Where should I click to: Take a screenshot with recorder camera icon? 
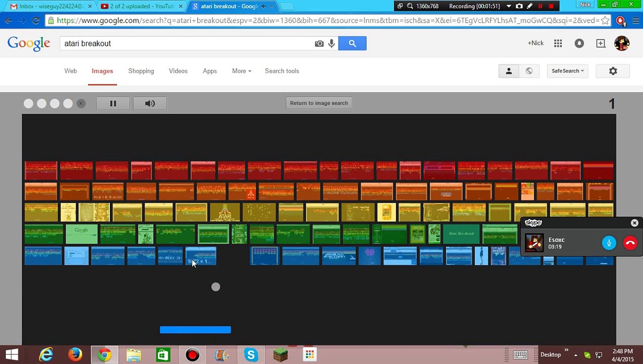click(519, 6)
